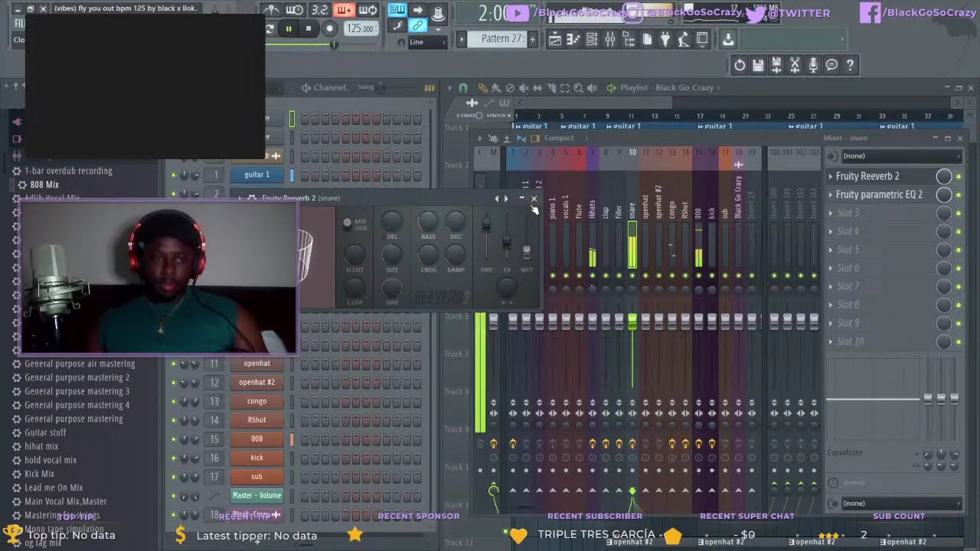This screenshot has width=980, height=551.
Task: Open the Mixer input (none) dropdown
Action: coord(901,156)
